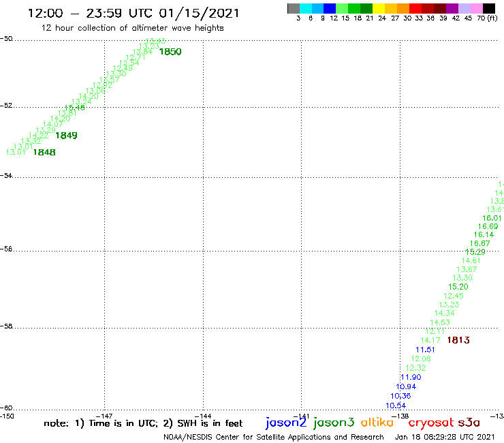
Task: Click the blue wave height value 11.90
Action: [411, 377]
